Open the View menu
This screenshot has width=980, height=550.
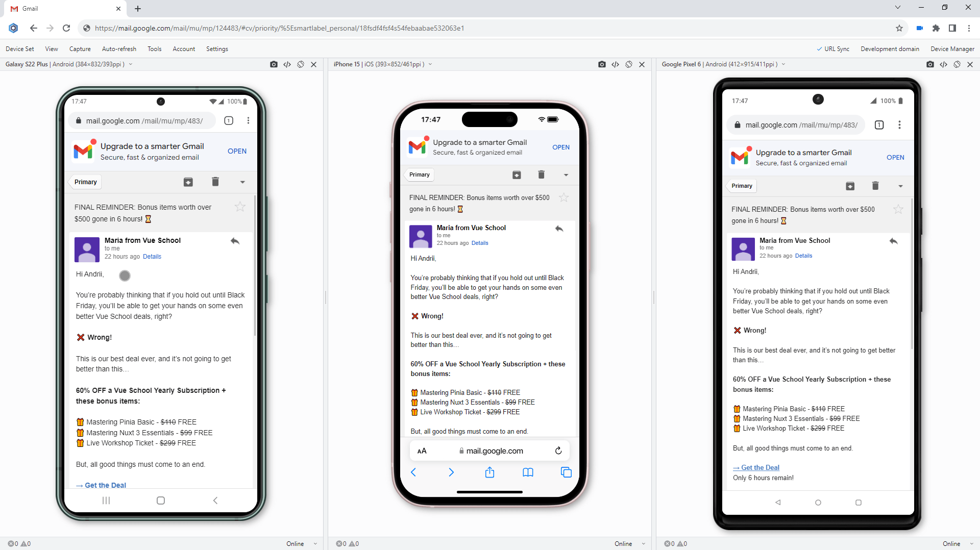[52, 49]
